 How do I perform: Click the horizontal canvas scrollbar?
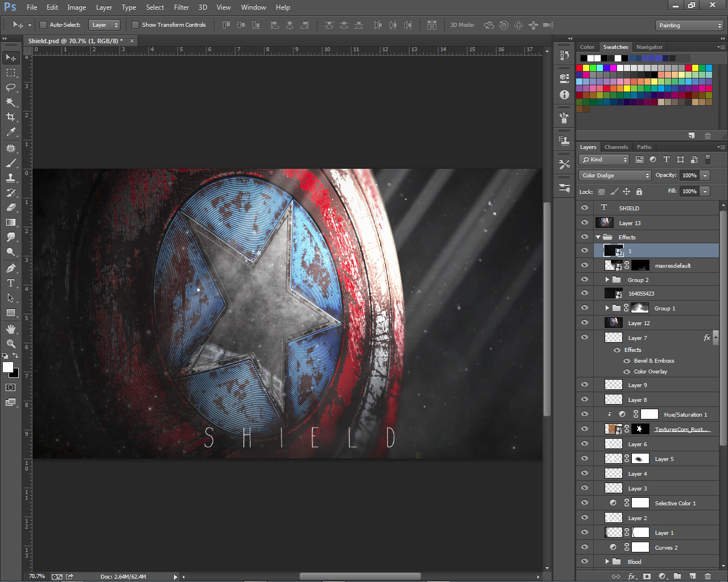click(360, 576)
